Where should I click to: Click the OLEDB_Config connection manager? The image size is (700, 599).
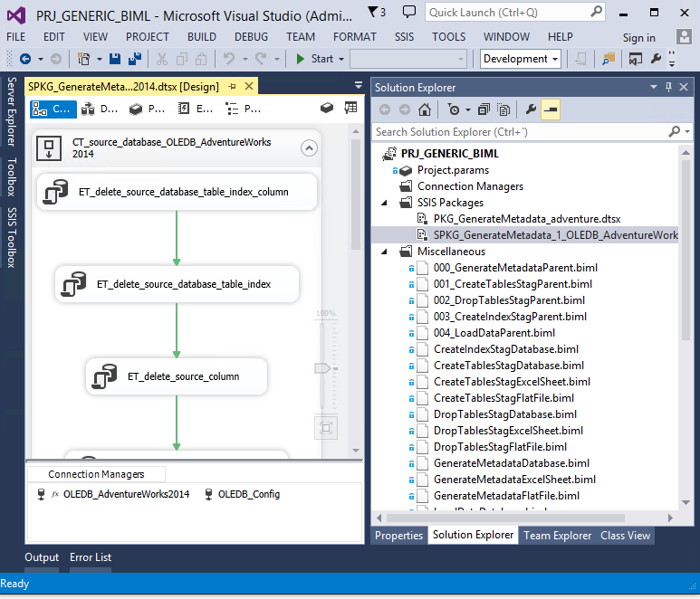[249, 494]
